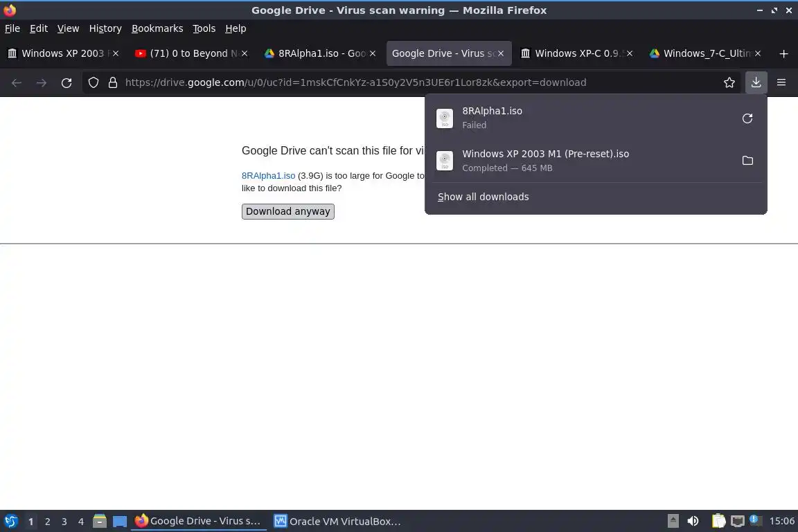Close the 8RAlpha1.iso Google Drive tab
This screenshot has height=532, width=798.
click(373, 53)
